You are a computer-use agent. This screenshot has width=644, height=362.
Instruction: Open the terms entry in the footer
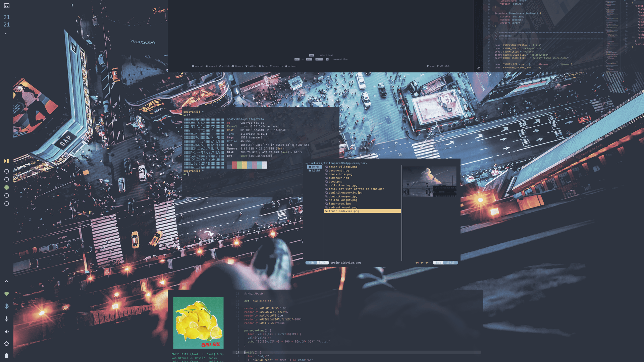coord(264,66)
